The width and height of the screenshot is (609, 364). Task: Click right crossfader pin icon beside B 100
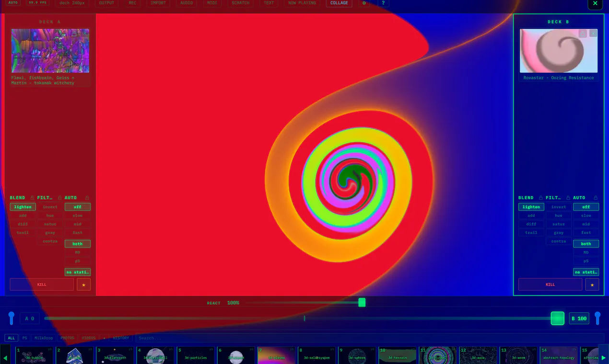point(597,318)
